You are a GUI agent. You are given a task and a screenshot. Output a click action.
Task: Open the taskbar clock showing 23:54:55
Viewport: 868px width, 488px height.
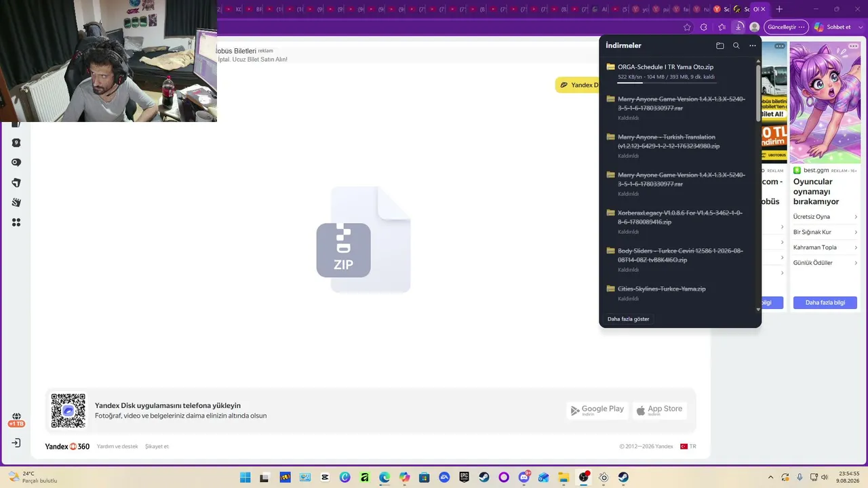point(849,477)
